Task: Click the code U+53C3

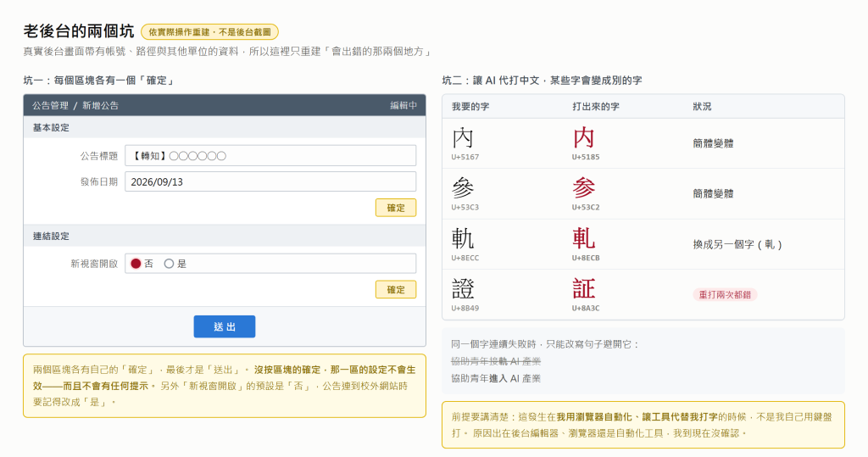Action: 465,207
